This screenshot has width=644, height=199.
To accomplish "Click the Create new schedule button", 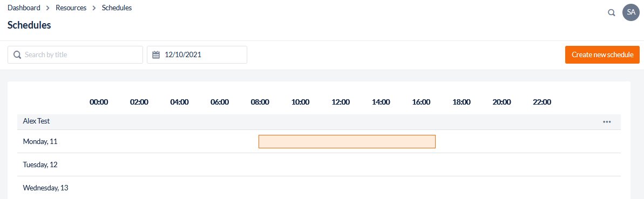I will tap(602, 54).
